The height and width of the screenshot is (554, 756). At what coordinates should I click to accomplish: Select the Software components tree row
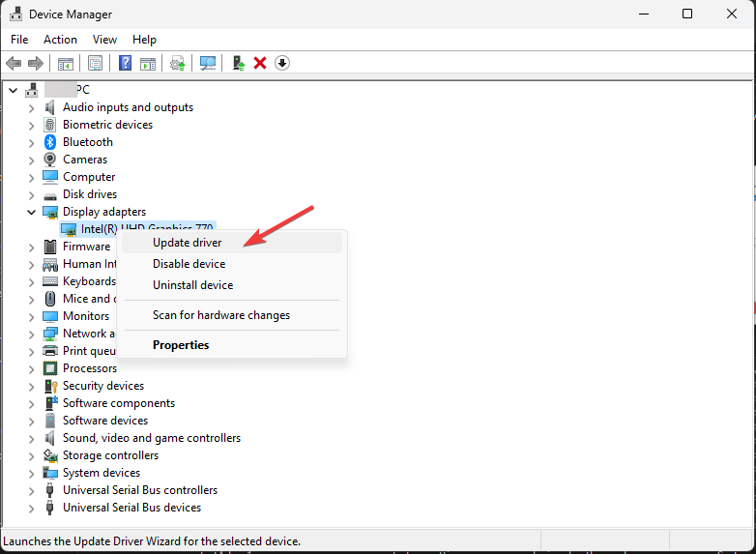click(119, 403)
